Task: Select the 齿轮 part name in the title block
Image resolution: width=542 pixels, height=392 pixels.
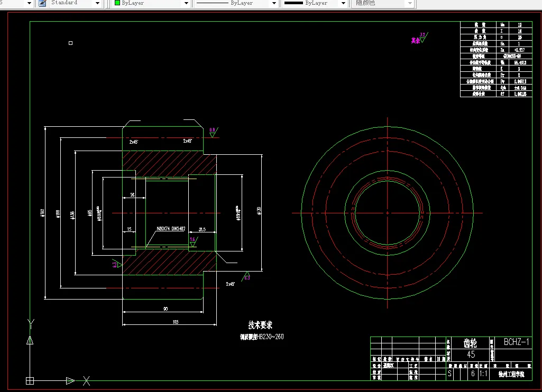Action: coord(470,343)
